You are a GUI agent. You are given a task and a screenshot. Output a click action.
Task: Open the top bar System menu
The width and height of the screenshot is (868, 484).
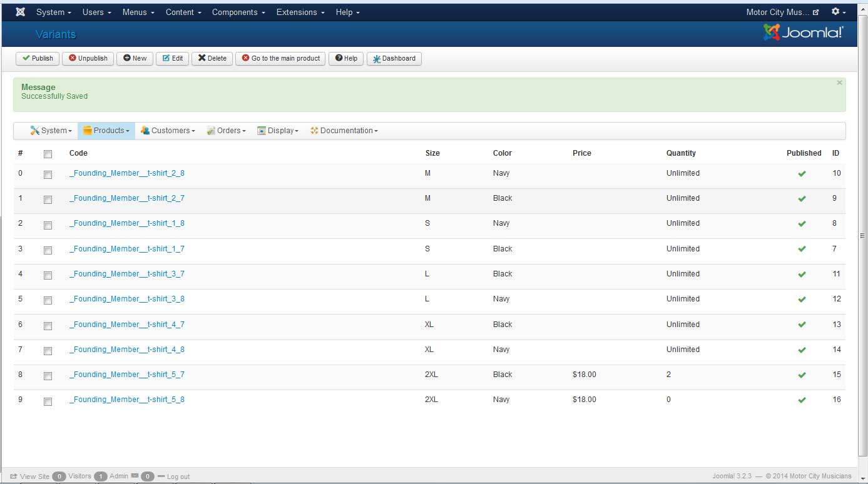pos(54,12)
